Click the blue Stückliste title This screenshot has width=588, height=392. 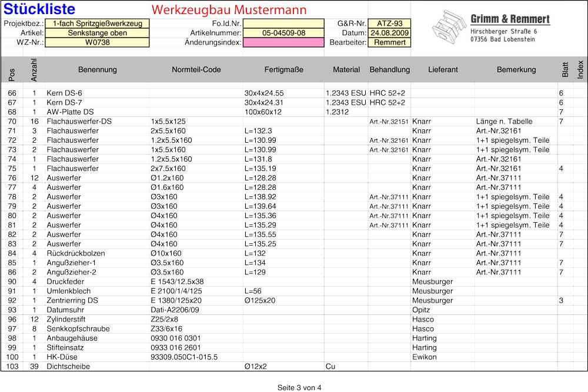point(39,9)
